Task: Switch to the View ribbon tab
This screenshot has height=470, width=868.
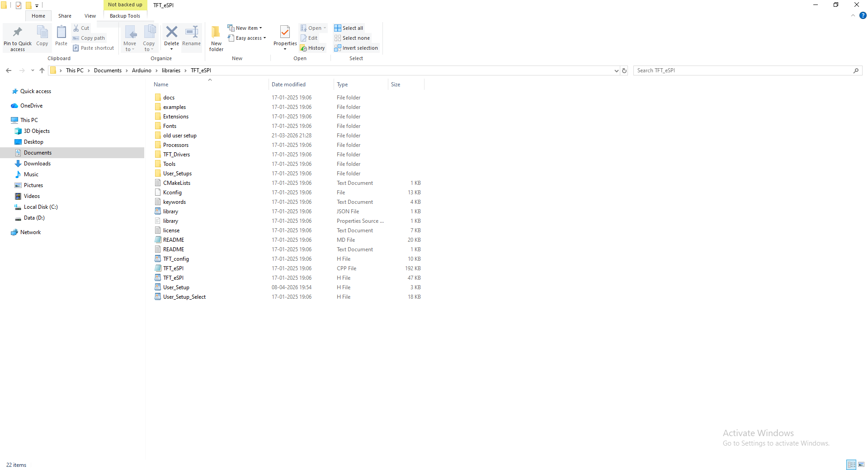Action: pyautogui.click(x=90, y=16)
